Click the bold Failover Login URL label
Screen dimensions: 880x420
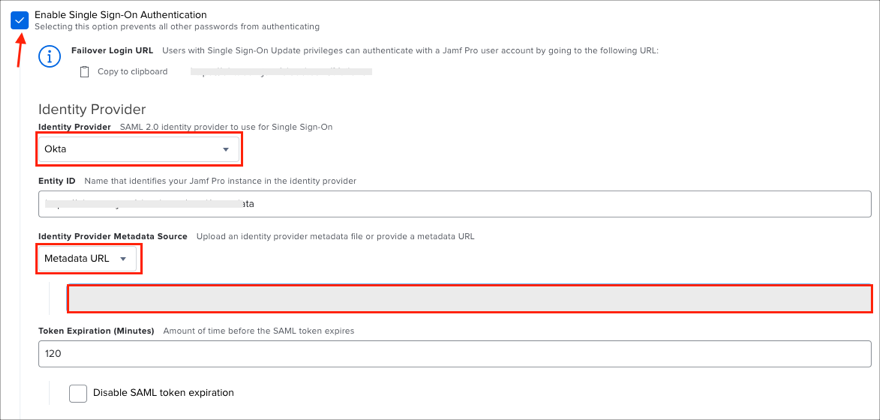tap(112, 50)
